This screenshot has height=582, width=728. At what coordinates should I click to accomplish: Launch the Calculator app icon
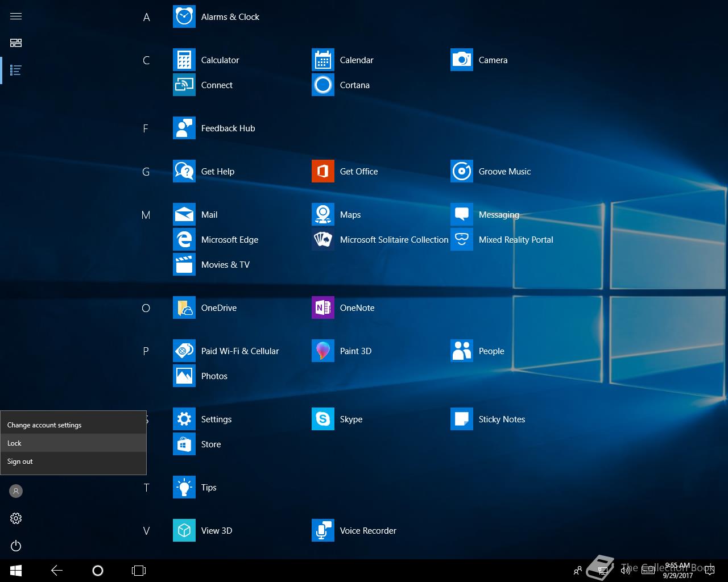point(184,60)
